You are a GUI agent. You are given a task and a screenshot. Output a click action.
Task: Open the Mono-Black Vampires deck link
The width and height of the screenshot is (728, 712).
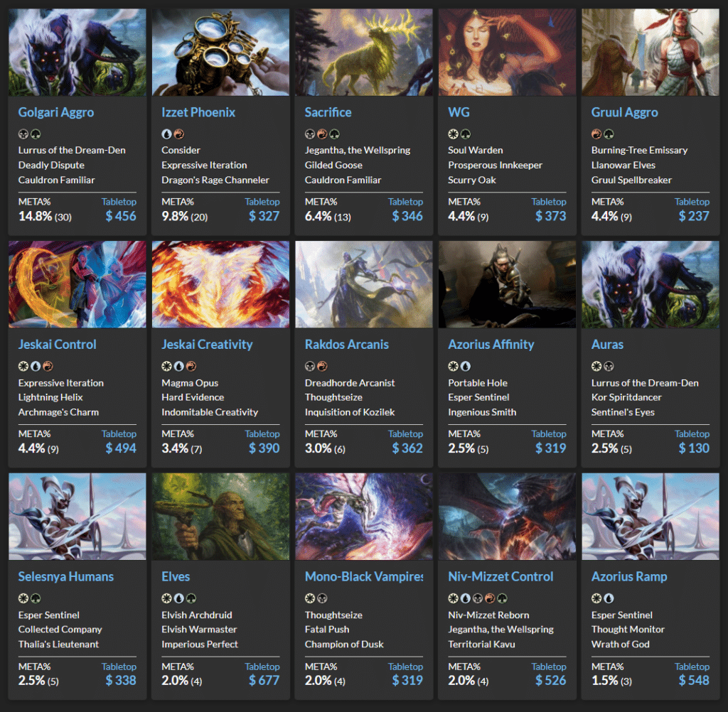363,576
